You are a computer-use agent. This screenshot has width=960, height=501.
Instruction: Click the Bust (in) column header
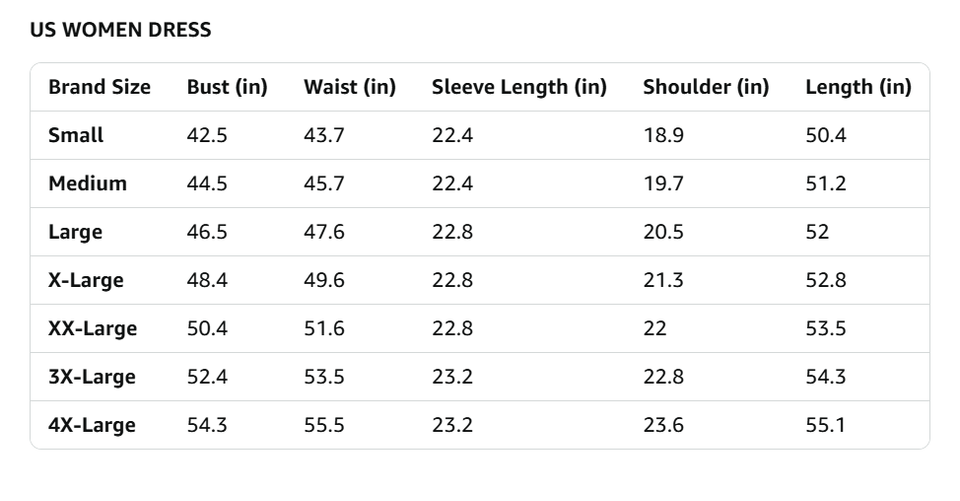227,87
